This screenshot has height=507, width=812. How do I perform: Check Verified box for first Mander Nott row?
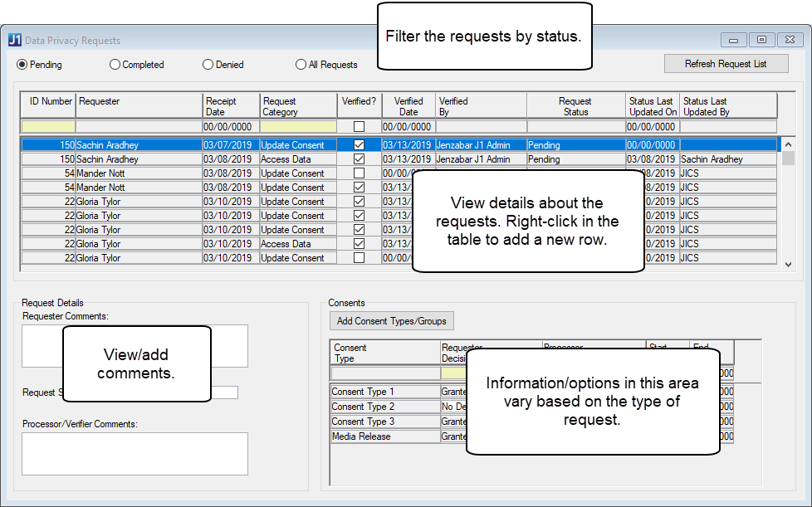click(x=359, y=173)
